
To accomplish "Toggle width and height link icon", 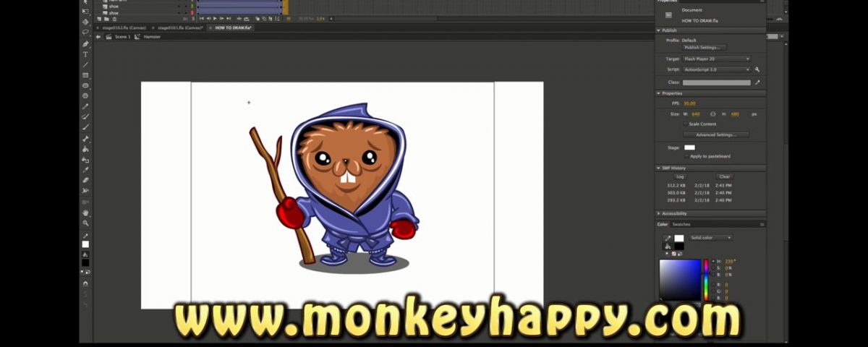I will (x=713, y=114).
